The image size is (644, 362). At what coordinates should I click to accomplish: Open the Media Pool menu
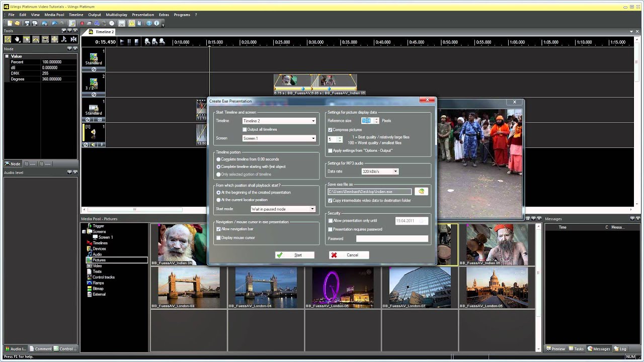(54, 15)
